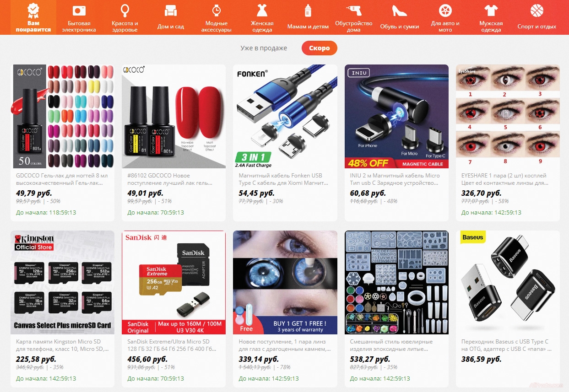Open the Дом и сад armchair icon

coord(171,11)
